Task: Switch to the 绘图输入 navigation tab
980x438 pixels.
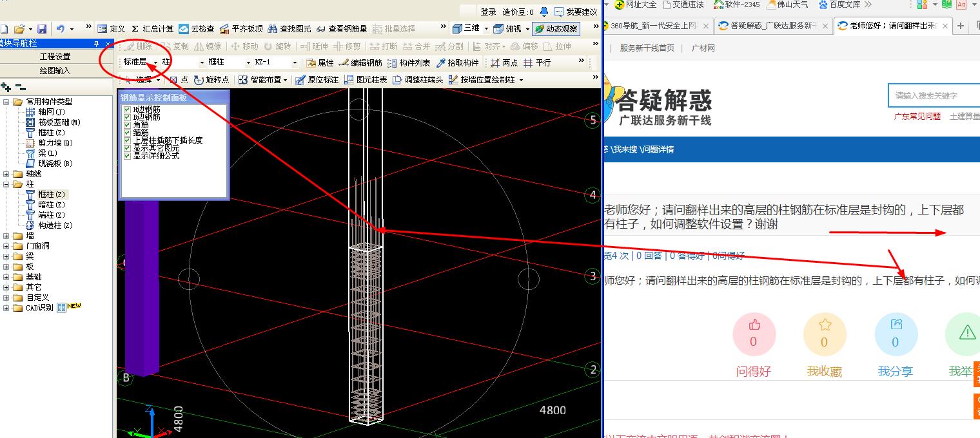Action: click(55, 71)
